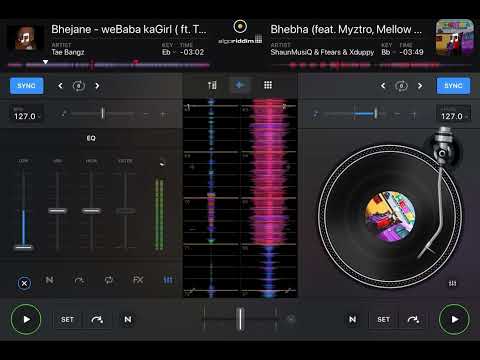Open cue points panel in left tool row

pyautogui.click(x=79, y=280)
